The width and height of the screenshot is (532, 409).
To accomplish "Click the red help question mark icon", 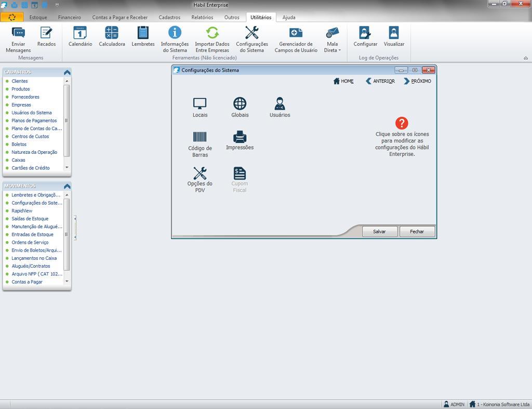I will tap(402, 123).
